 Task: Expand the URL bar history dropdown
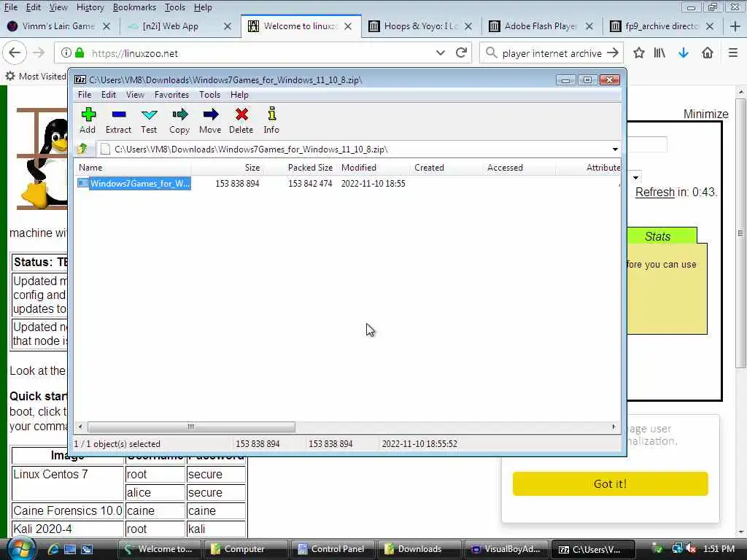tap(440, 52)
